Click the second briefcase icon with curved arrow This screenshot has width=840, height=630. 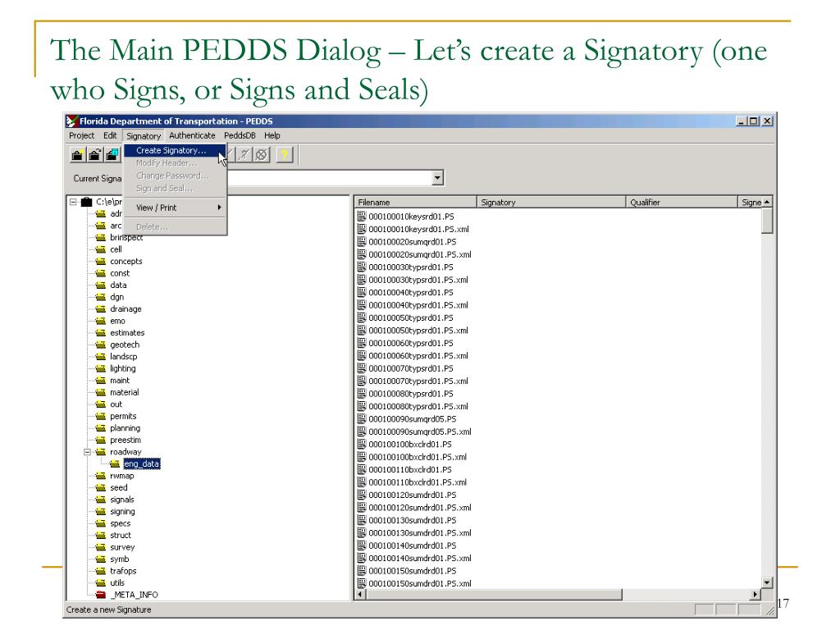point(95,155)
